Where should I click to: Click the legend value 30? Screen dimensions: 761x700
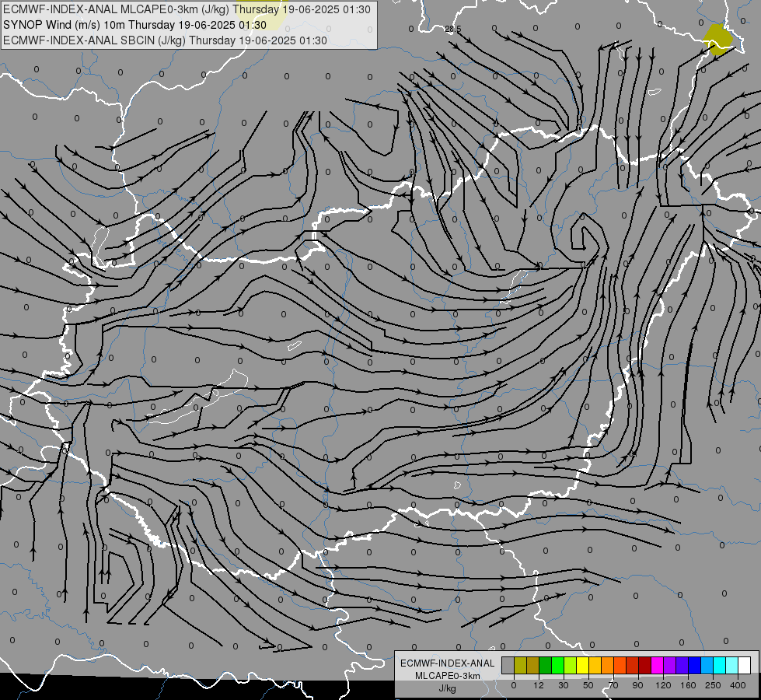(x=564, y=685)
